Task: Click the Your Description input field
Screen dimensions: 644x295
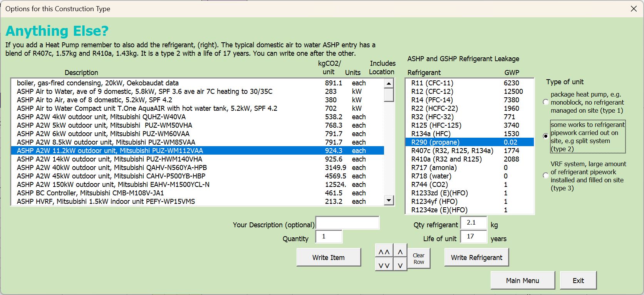Action: [347, 223]
